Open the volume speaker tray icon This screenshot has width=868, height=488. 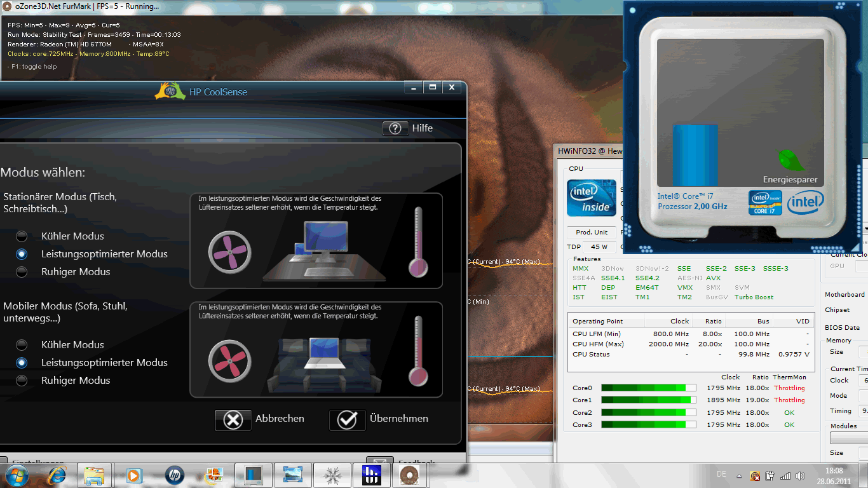click(800, 476)
